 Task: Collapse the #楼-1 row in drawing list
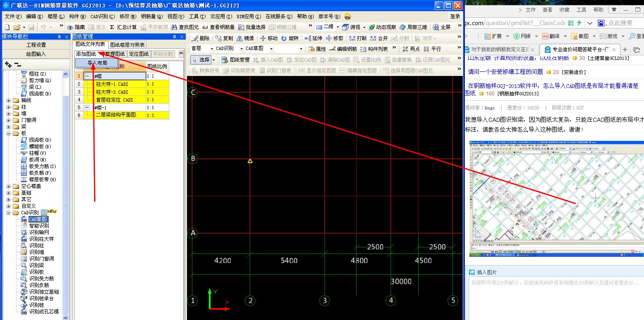pyautogui.click(x=87, y=107)
